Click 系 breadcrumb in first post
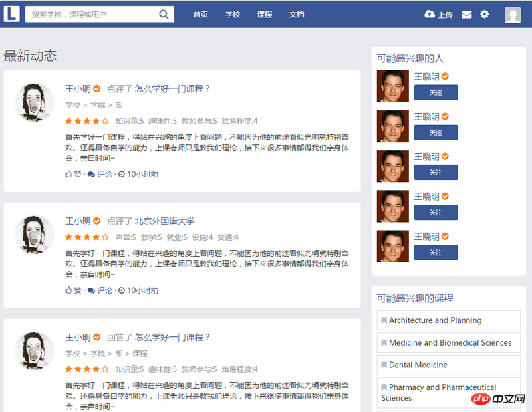 pos(118,105)
